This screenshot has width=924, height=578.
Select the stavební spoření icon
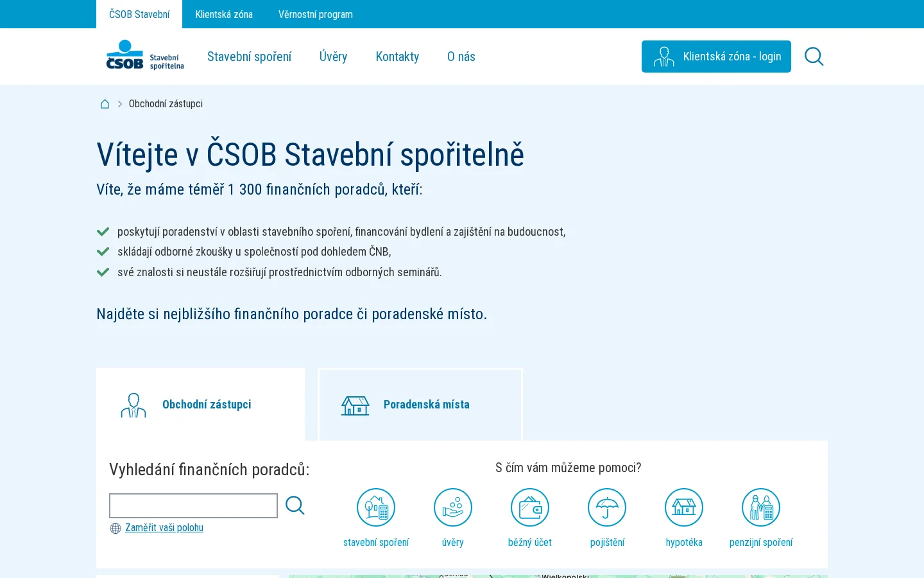click(376, 507)
